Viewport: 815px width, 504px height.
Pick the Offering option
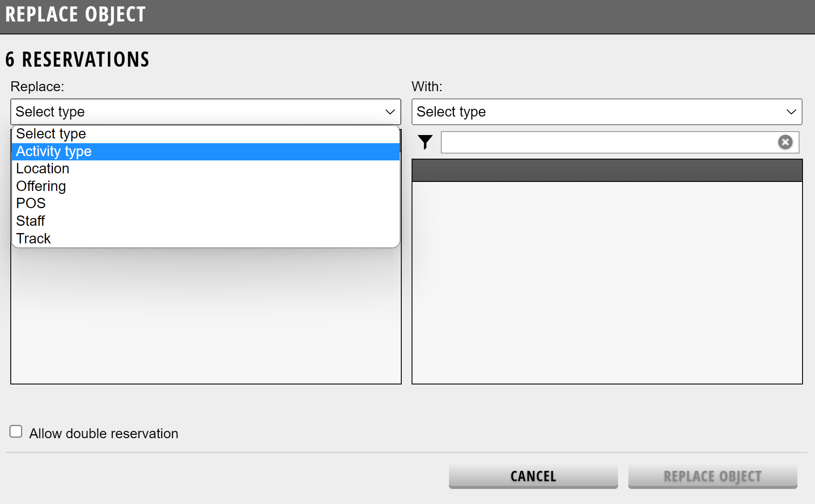pyautogui.click(x=206, y=186)
